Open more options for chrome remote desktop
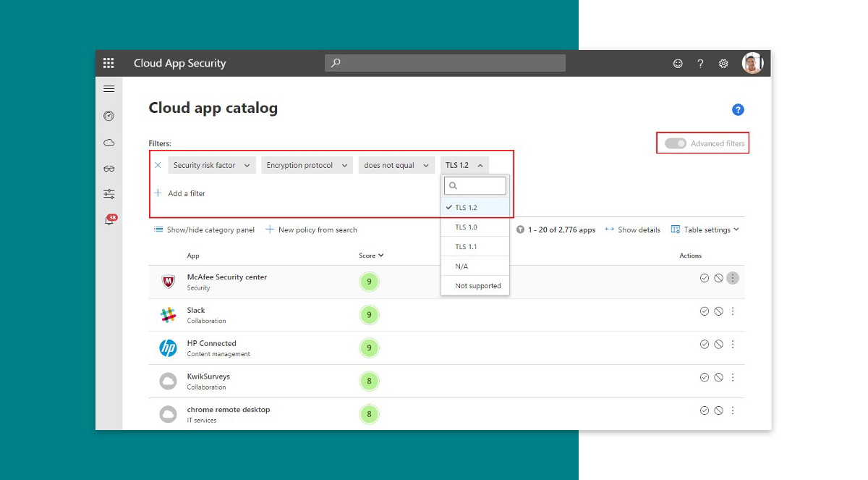This screenshot has height=480, width=868. click(x=733, y=410)
